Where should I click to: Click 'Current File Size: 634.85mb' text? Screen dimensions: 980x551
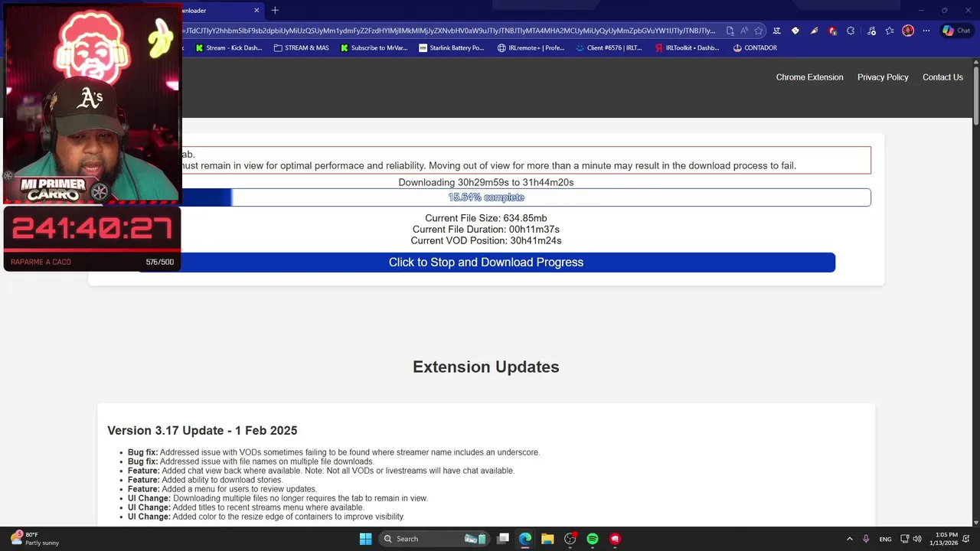(486, 218)
